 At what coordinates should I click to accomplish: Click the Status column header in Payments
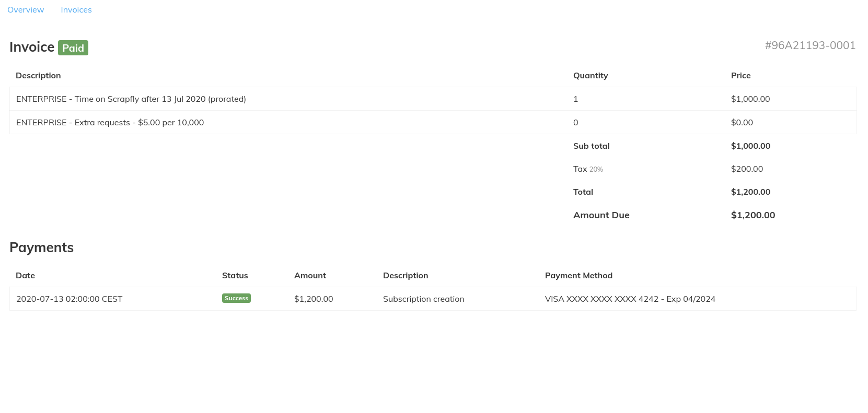(235, 276)
